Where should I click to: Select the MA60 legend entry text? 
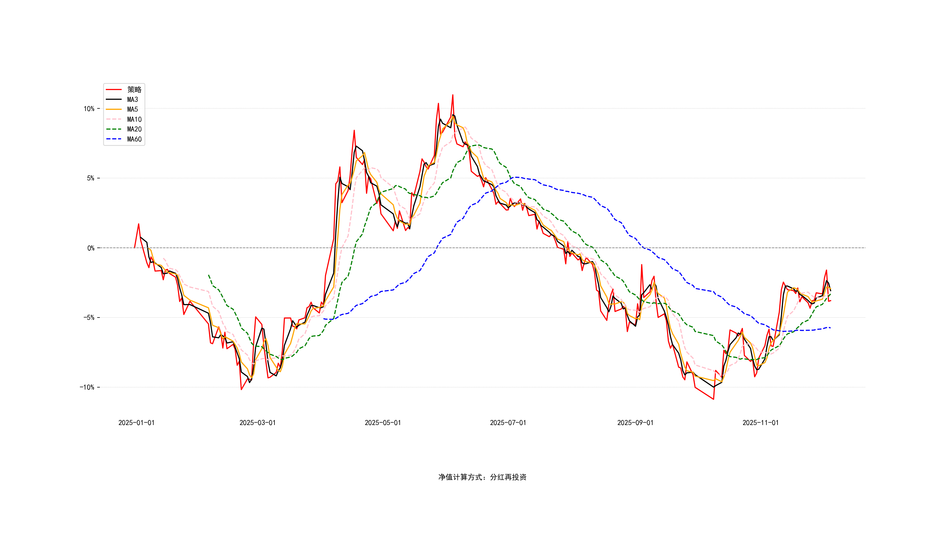[x=134, y=139]
